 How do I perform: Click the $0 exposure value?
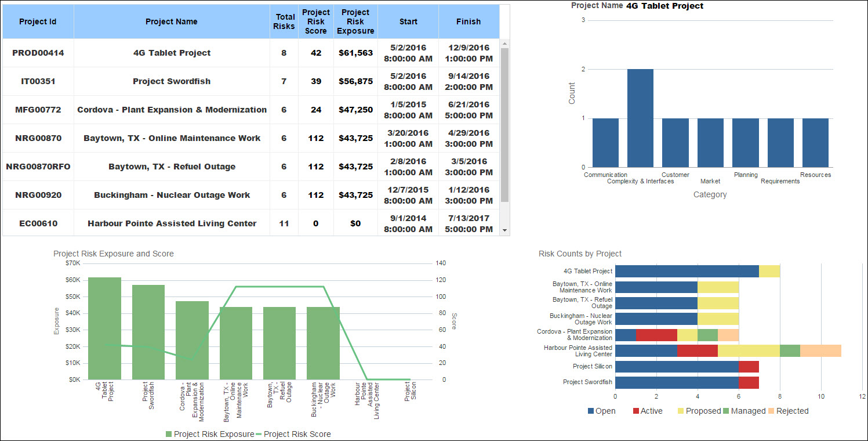tap(355, 223)
